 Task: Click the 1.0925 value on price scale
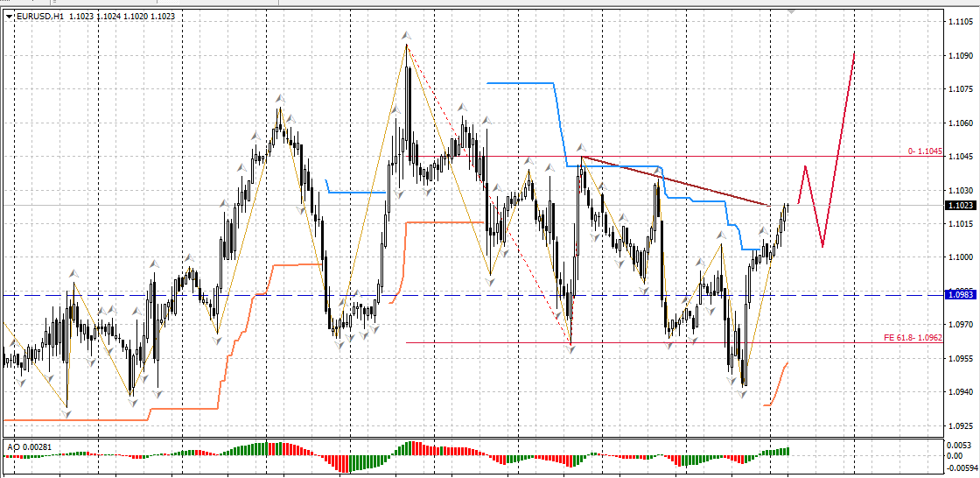click(960, 426)
